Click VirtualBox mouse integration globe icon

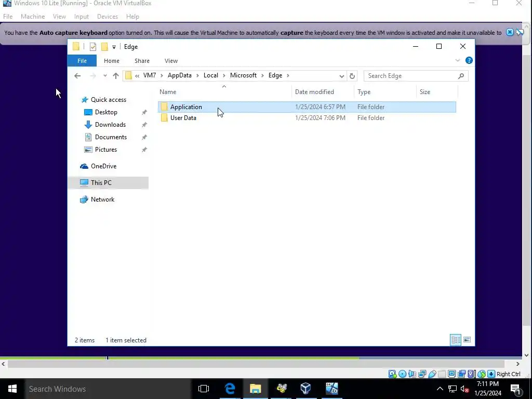pos(482,374)
